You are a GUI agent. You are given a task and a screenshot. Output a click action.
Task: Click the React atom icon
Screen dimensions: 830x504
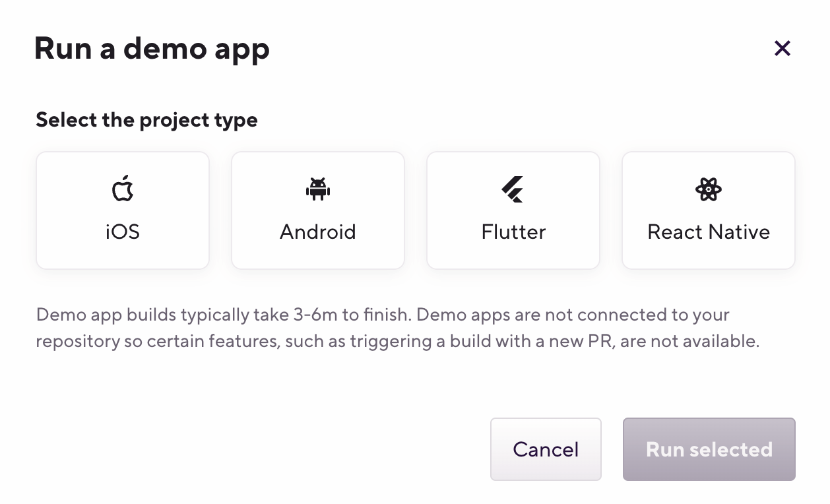point(709,189)
